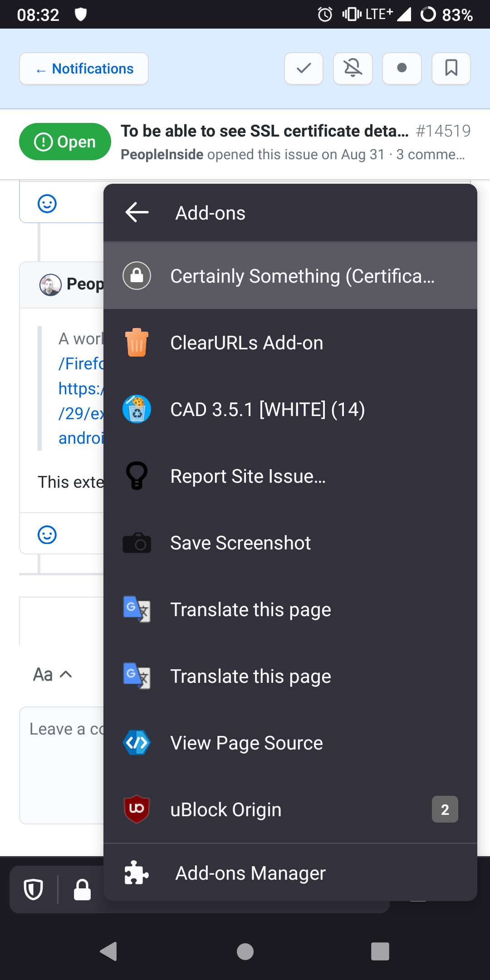Expand the Aa text formatting options
The width and height of the screenshot is (490, 980).
(x=53, y=675)
